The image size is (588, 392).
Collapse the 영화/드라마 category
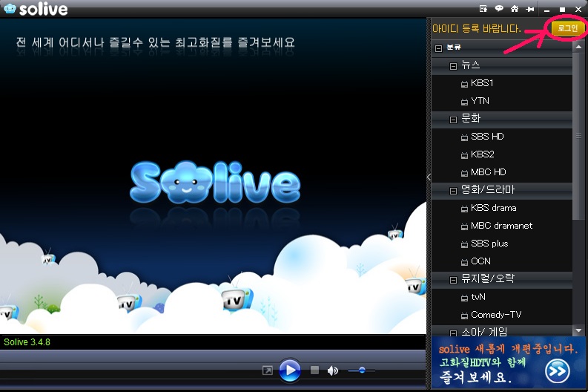[453, 191]
